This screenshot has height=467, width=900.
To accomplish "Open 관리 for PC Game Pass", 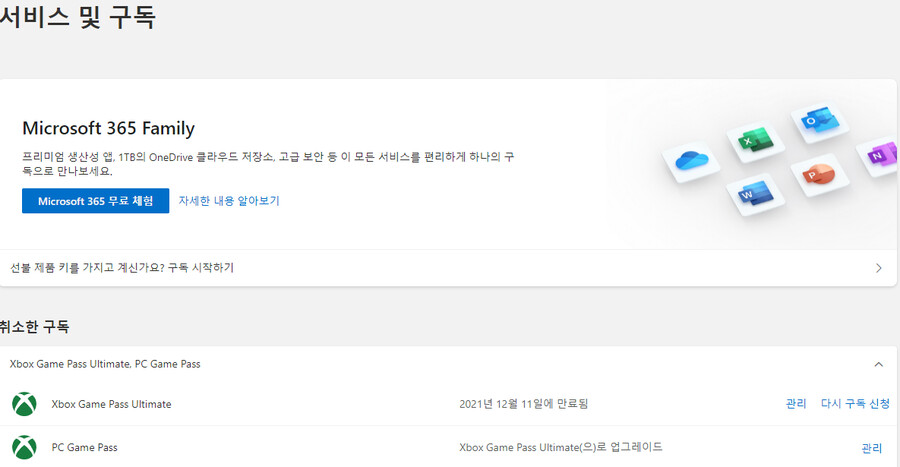I will (x=871, y=448).
